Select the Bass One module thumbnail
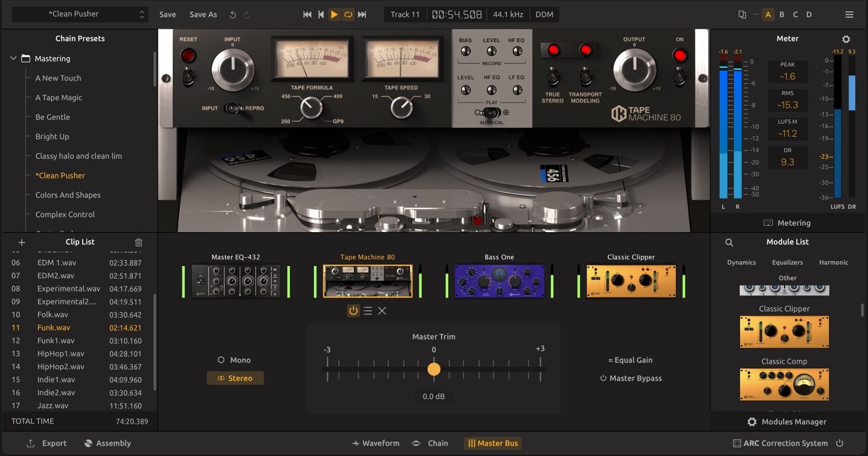 click(500, 282)
